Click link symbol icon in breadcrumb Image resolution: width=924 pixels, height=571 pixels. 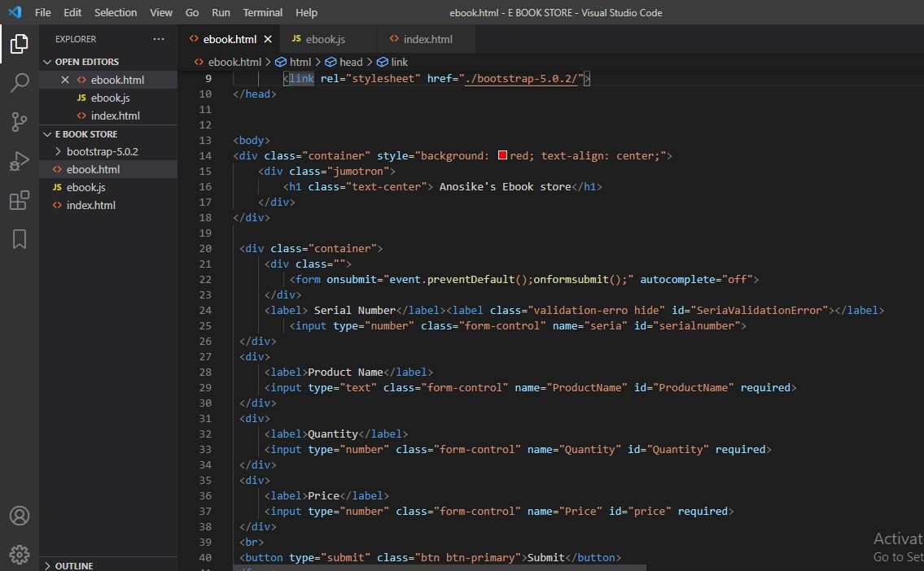[382, 62]
